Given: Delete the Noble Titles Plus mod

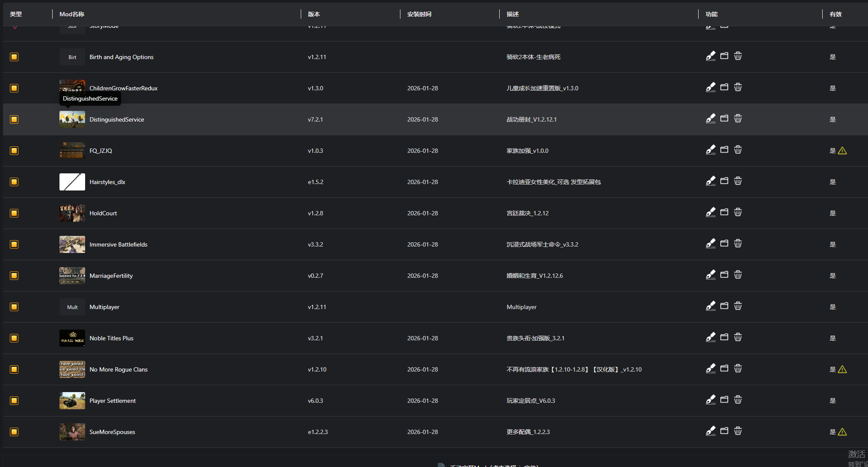Looking at the screenshot, I should click(738, 337).
